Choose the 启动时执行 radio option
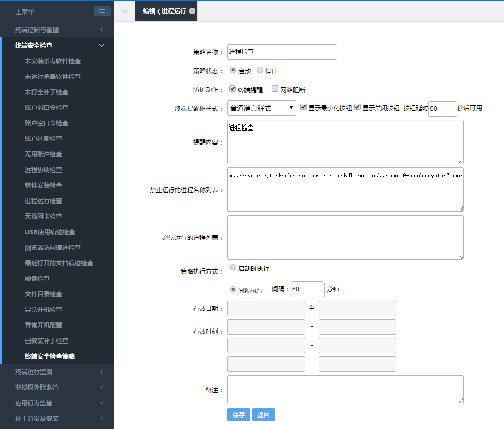Image resolution: width=504 pixels, height=429 pixels. click(233, 268)
